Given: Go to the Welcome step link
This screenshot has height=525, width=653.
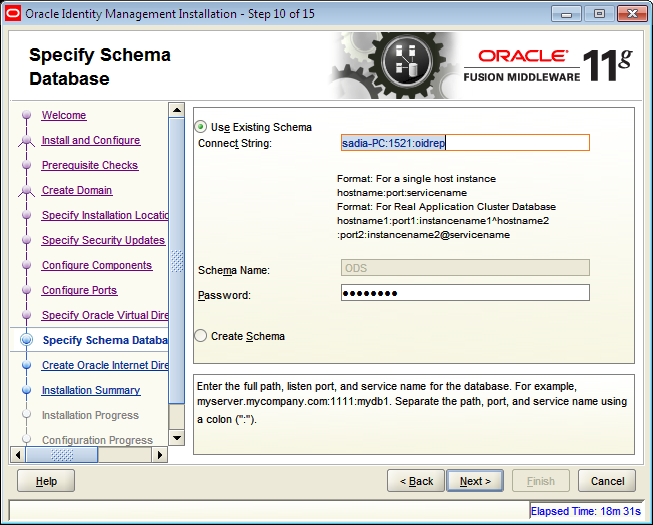Looking at the screenshot, I should tap(64, 115).
